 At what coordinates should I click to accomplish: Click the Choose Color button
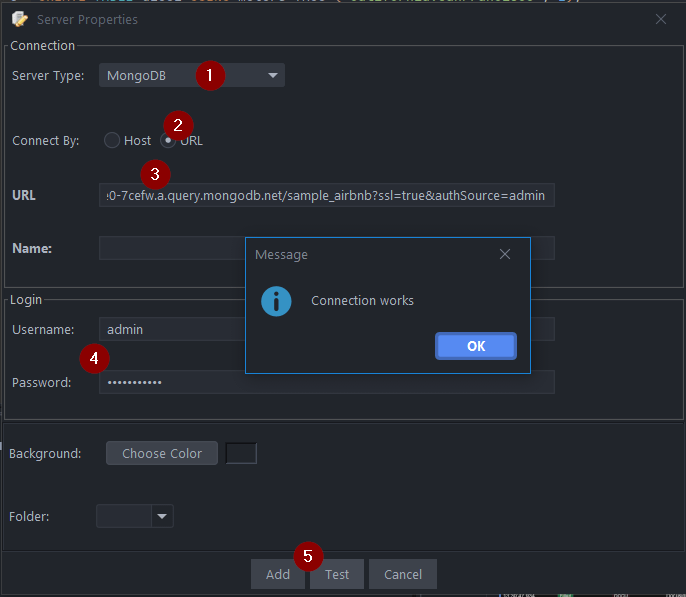(x=162, y=453)
